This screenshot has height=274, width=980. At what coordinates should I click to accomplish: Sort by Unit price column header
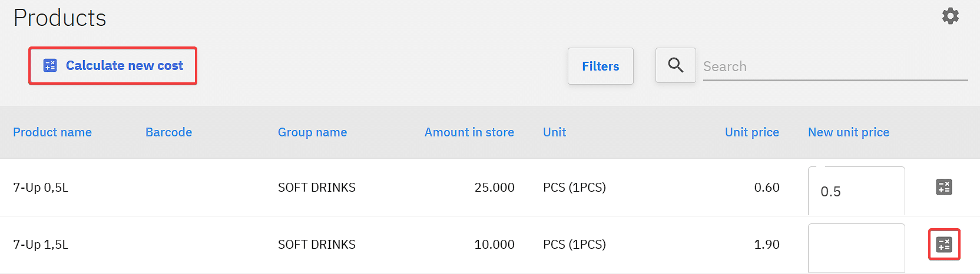751,132
